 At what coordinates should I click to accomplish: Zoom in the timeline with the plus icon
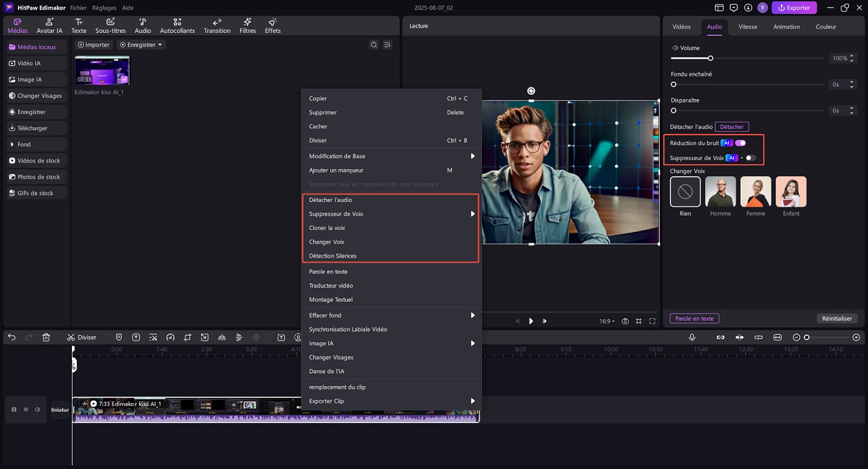click(856, 338)
